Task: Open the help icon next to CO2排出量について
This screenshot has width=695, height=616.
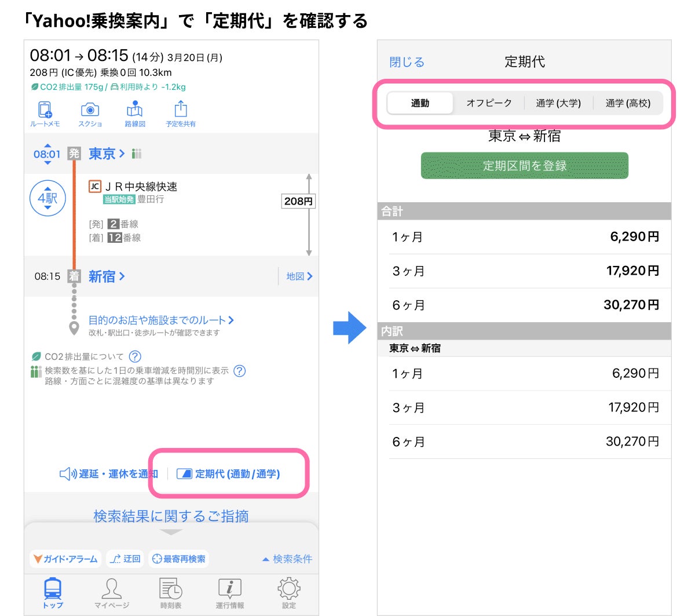Action: (x=135, y=356)
